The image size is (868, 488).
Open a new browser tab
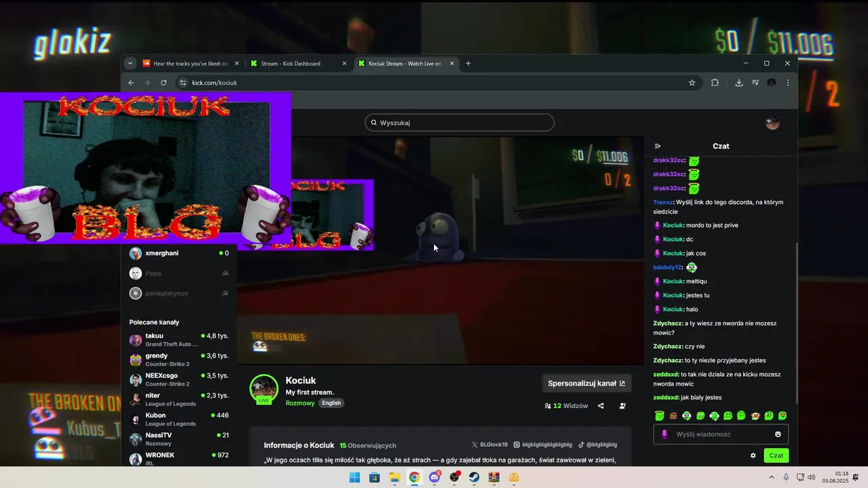[468, 64]
